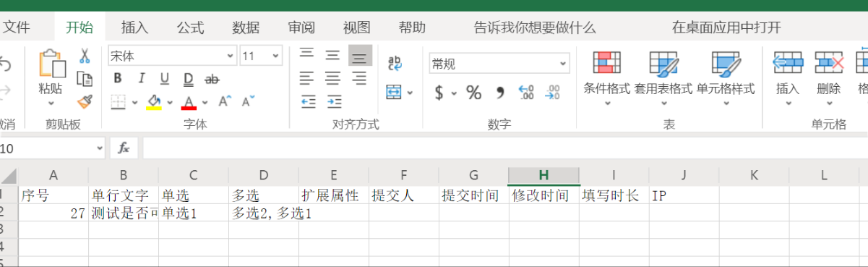This screenshot has height=267, width=868.
Task: Toggle bold formatting with B
Action: (x=117, y=79)
